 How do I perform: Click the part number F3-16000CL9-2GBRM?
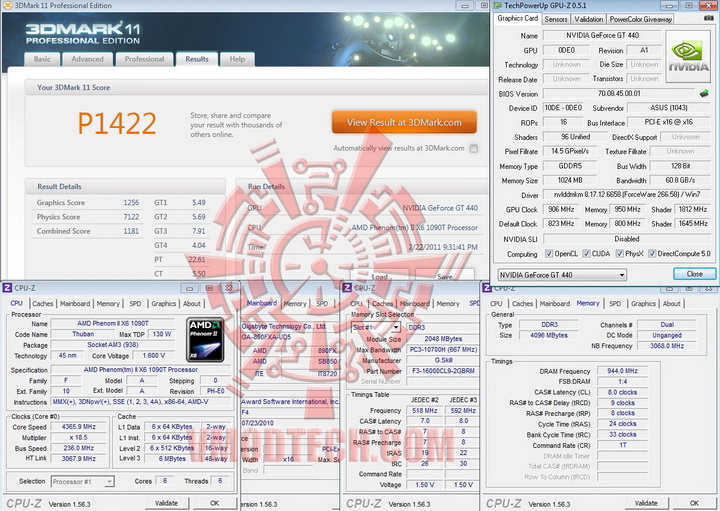(443, 371)
